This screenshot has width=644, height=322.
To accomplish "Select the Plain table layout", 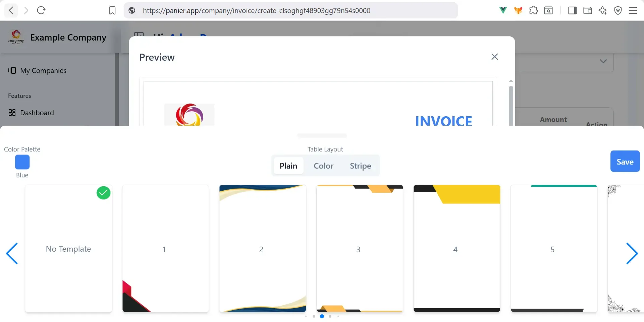I will pyautogui.click(x=288, y=166).
